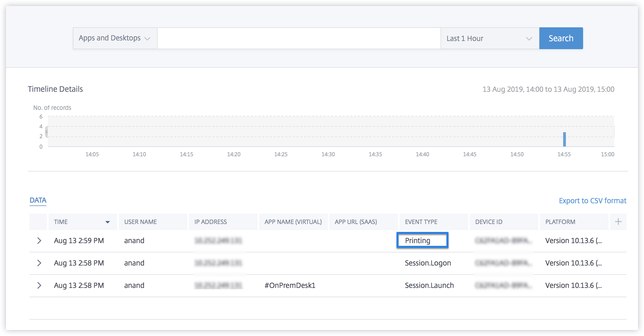Click the blue bar at 14:55 in timeline

pos(564,139)
